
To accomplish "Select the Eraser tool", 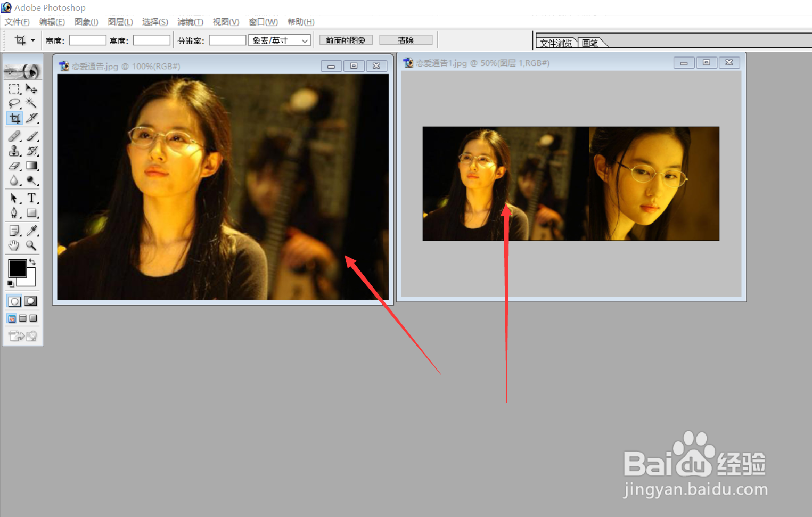I will [14, 166].
